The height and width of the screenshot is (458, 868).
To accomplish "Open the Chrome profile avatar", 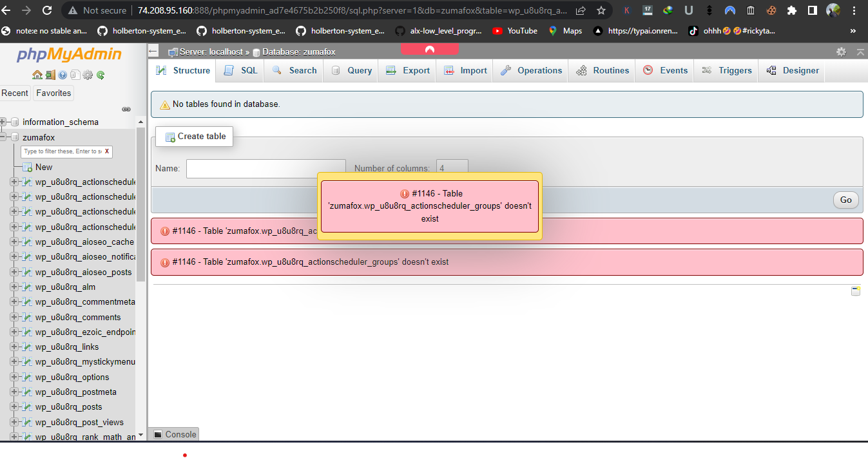I will [x=833, y=10].
